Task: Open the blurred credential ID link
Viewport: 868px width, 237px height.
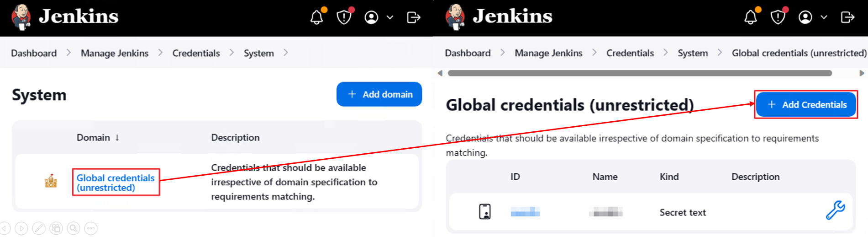Action: [x=525, y=212]
